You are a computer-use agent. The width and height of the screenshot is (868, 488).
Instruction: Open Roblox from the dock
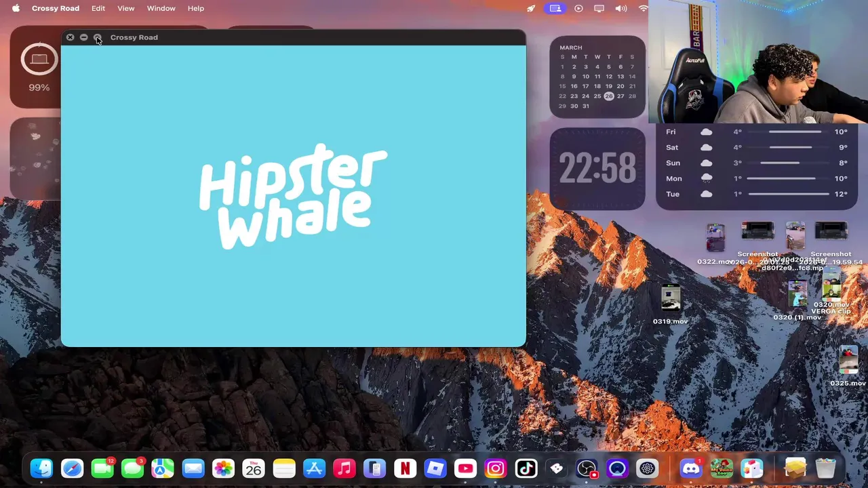435,468
